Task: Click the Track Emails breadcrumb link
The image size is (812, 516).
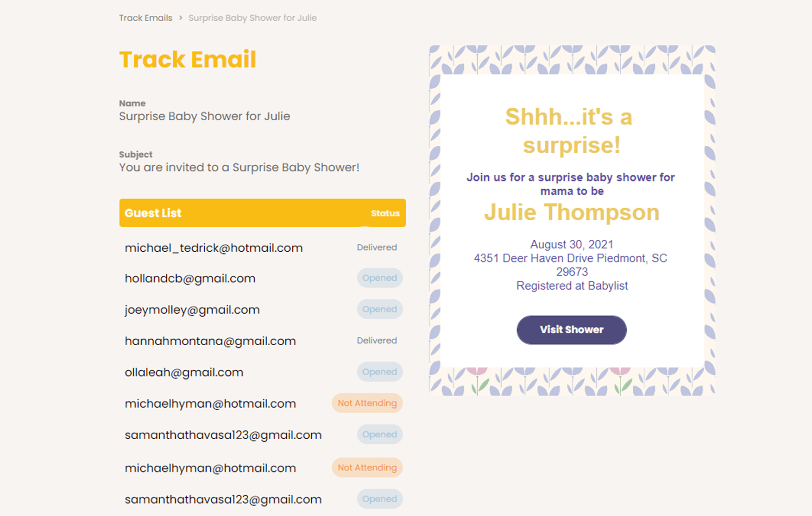Action: coord(146,18)
